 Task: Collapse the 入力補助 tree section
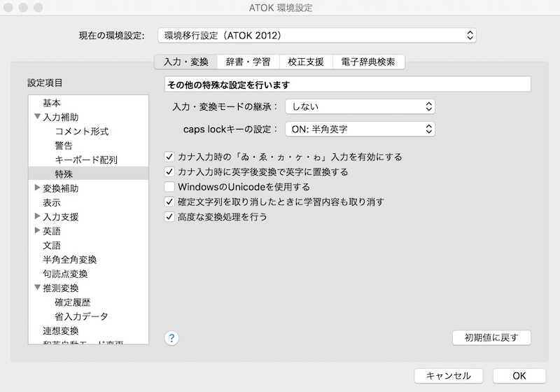tap(37, 116)
